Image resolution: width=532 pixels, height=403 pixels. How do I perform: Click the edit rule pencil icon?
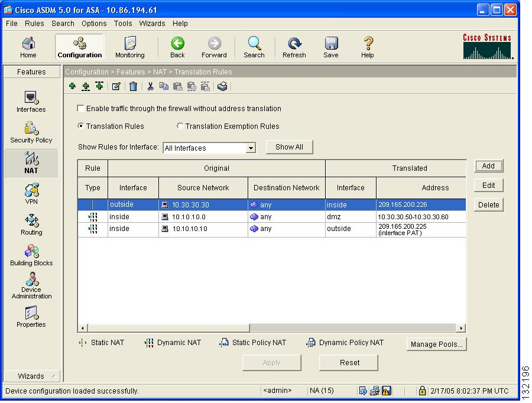pyautogui.click(x=116, y=86)
